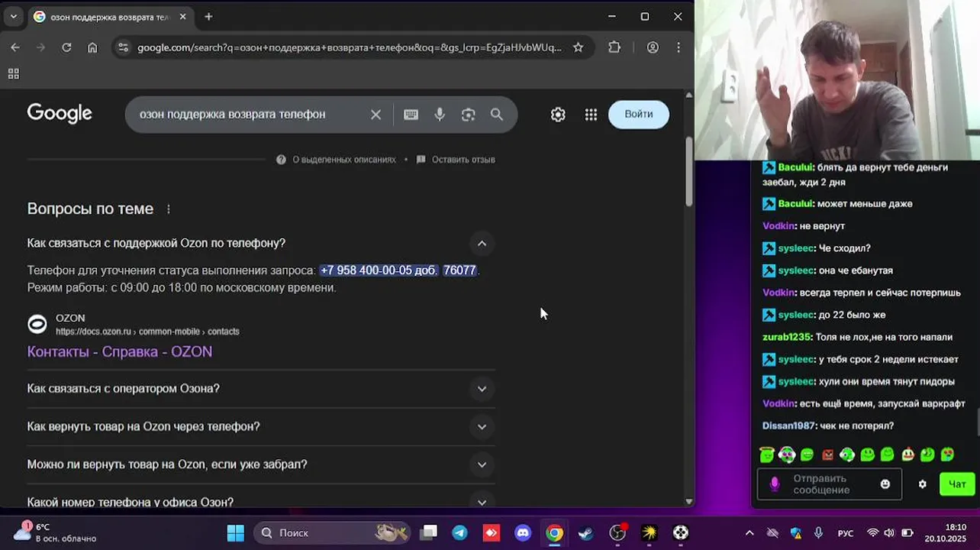Bookmark this page with the star icon

click(x=578, y=47)
